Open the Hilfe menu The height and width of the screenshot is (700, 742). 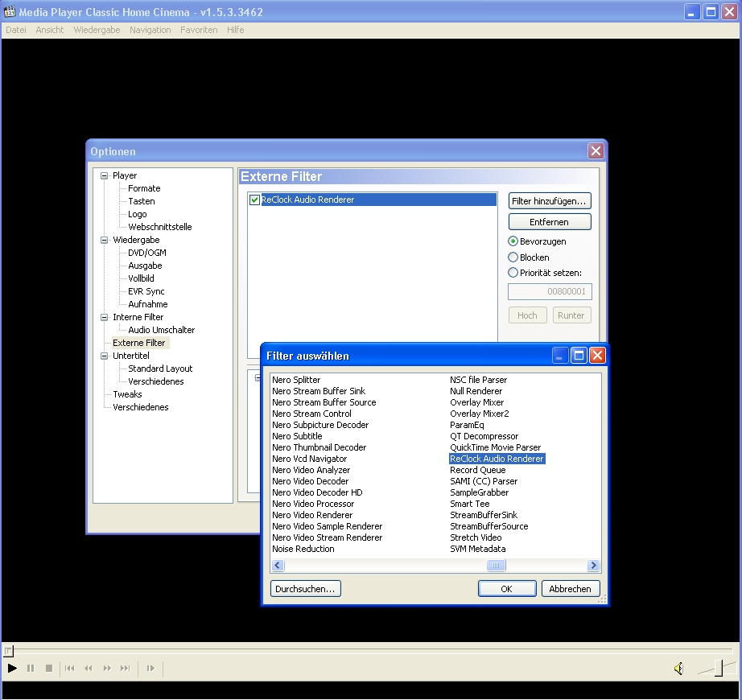click(x=235, y=30)
